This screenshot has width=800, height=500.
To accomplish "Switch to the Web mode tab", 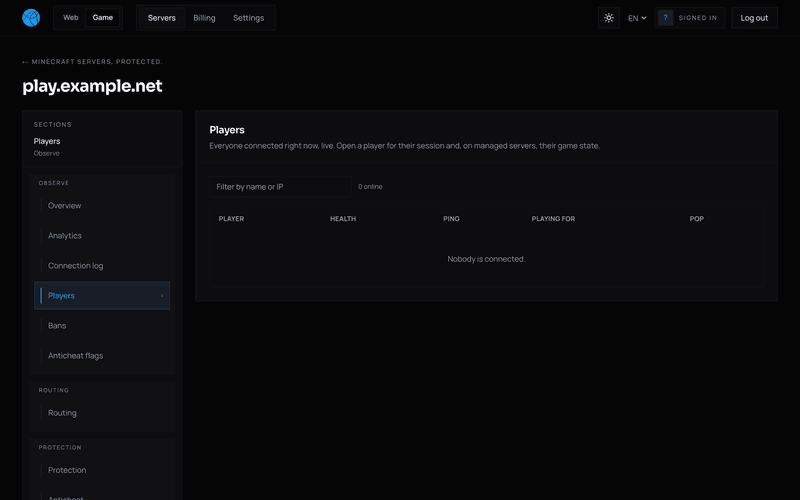I will (70, 17).
